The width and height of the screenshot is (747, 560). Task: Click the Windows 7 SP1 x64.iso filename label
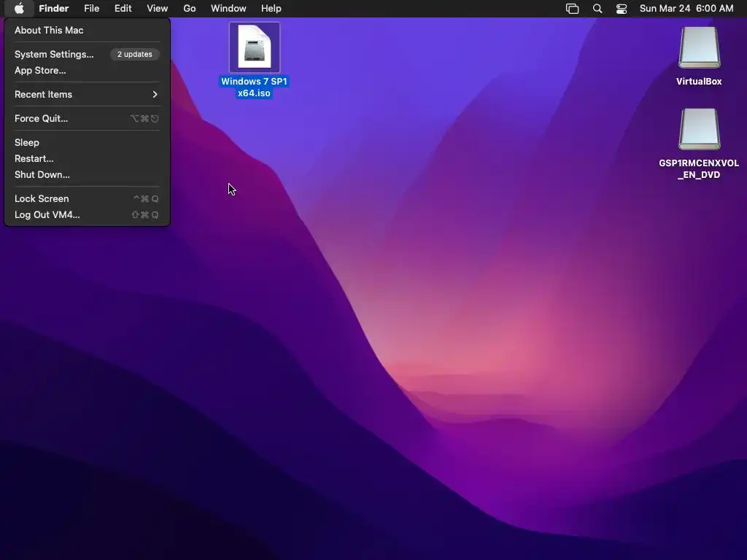click(x=255, y=87)
